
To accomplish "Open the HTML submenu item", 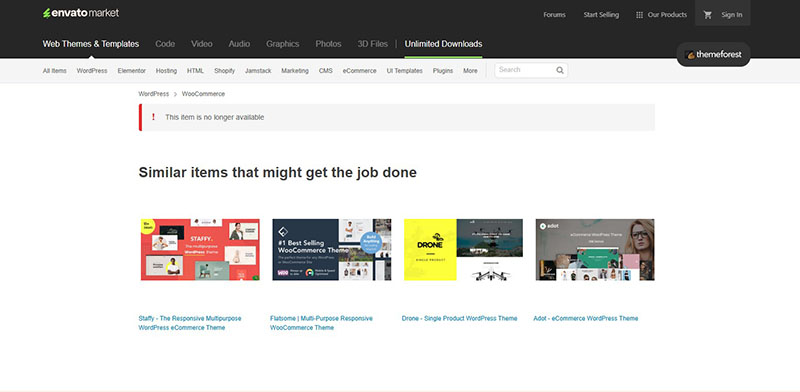I will 195,71.
